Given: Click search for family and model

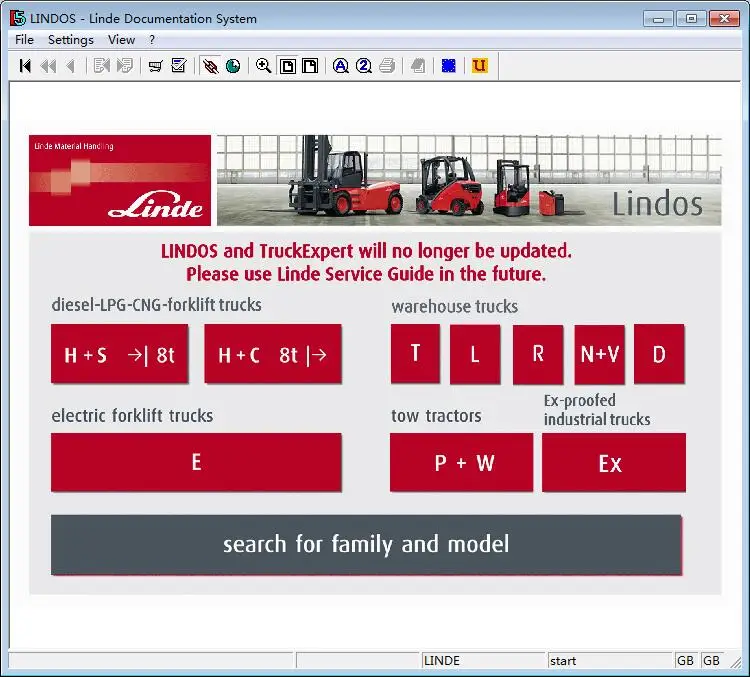Looking at the screenshot, I should point(366,545).
